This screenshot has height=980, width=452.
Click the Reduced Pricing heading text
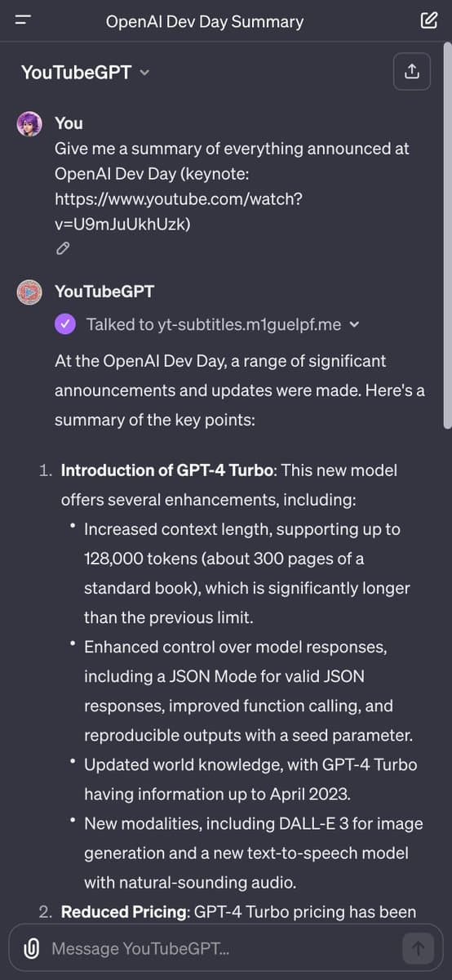[124, 911]
